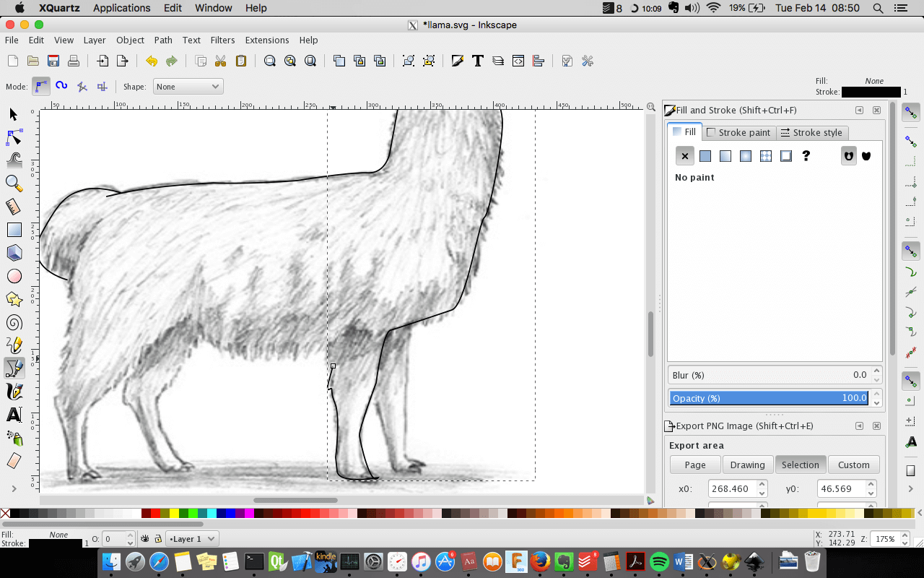The width and height of the screenshot is (924, 578).
Task: Set fill to No paint (X)
Action: (x=685, y=156)
